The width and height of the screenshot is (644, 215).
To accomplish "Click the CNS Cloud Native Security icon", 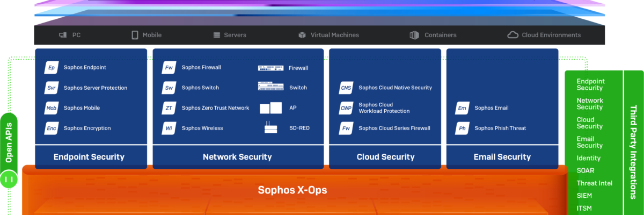I will (346, 88).
